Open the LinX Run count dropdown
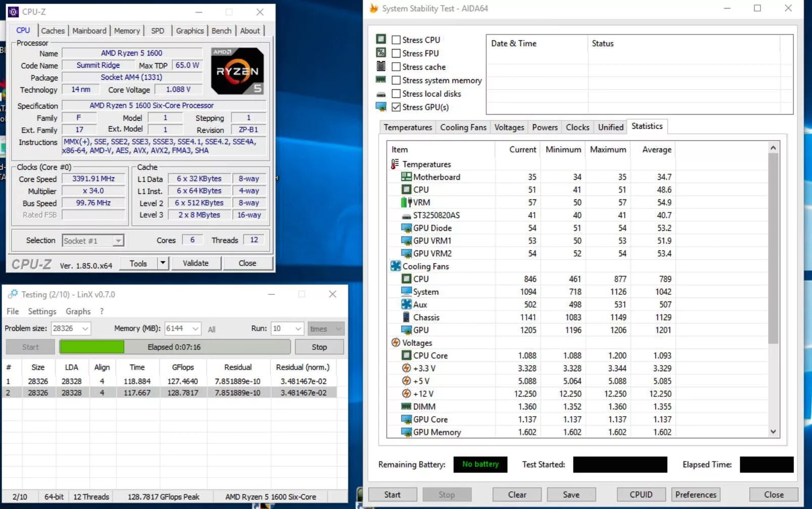This screenshot has width=812, height=509. coord(298,328)
